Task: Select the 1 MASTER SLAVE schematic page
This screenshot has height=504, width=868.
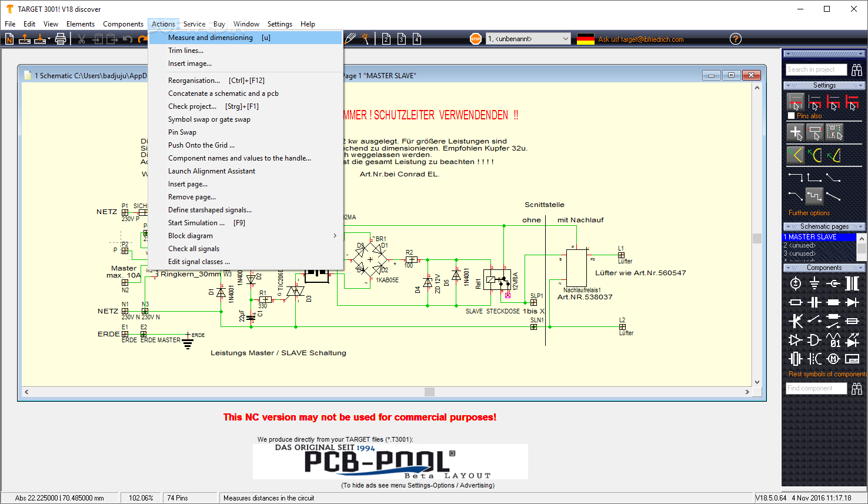Action: click(819, 237)
